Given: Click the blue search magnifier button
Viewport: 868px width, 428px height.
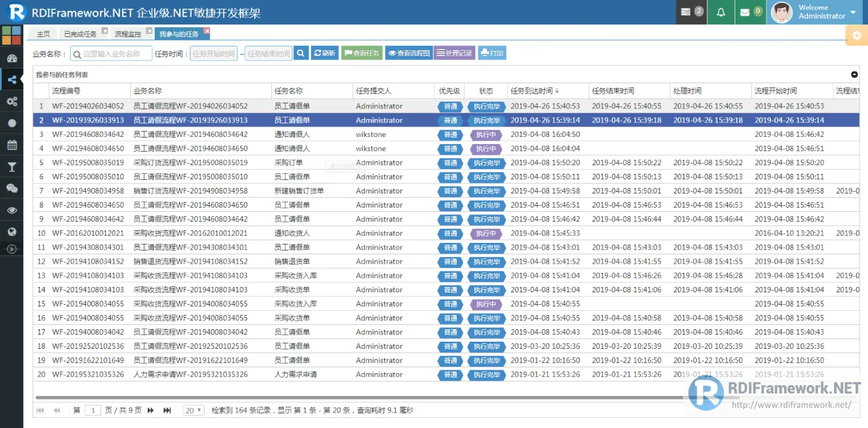Looking at the screenshot, I should [301, 53].
